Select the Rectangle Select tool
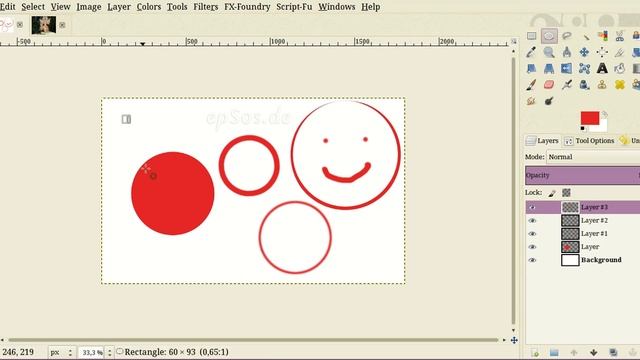 pyautogui.click(x=531, y=36)
